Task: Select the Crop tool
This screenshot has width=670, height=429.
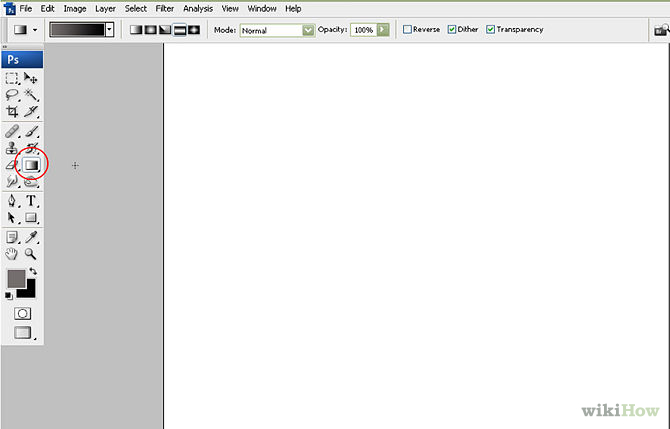Action: pyautogui.click(x=12, y=112)
